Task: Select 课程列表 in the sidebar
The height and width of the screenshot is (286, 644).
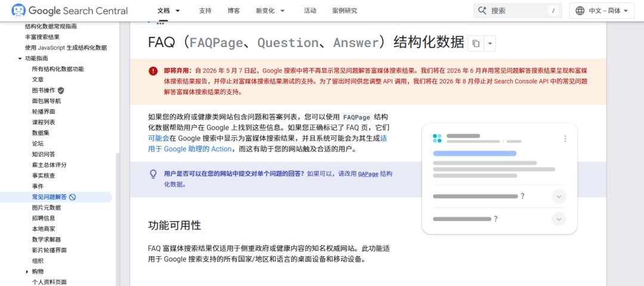Action: [x=44, y=122]
